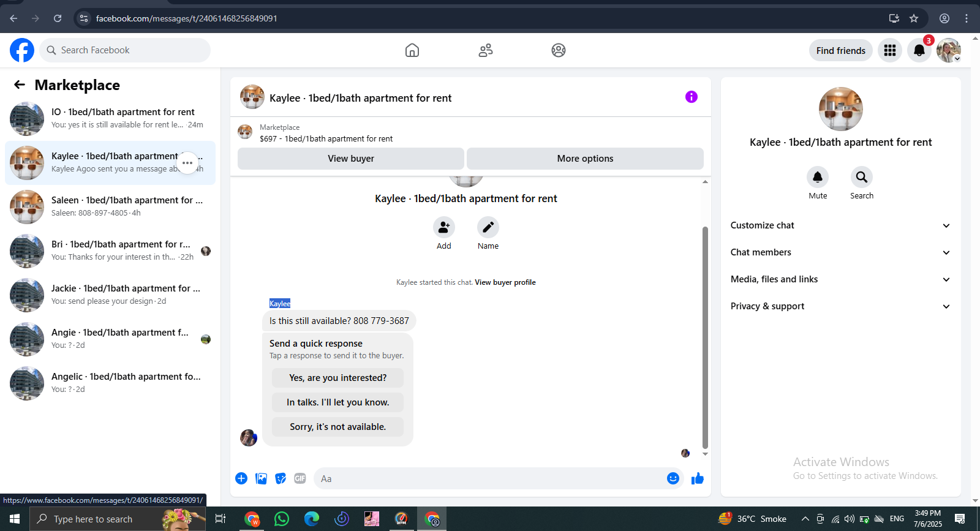Expand Media, files and links section
The width and height of the screenshot is (980, 531).
pos(841,279)
